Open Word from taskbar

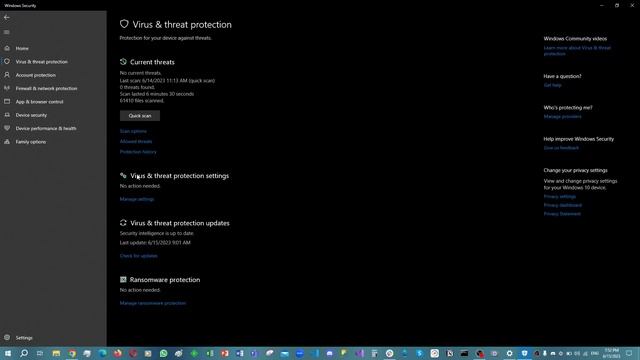tap(240, 353)
